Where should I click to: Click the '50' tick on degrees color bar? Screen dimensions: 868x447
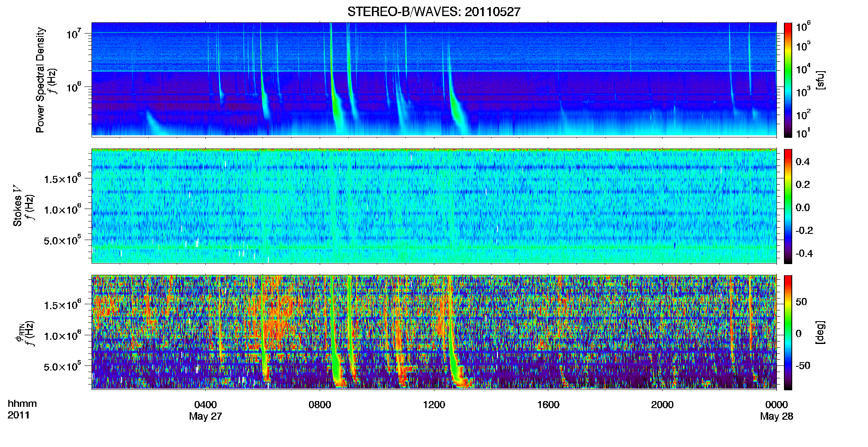tap(801, 302)
